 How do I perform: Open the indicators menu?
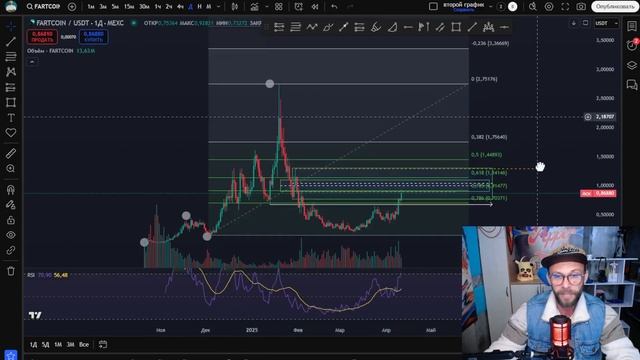tap(254, 7)
